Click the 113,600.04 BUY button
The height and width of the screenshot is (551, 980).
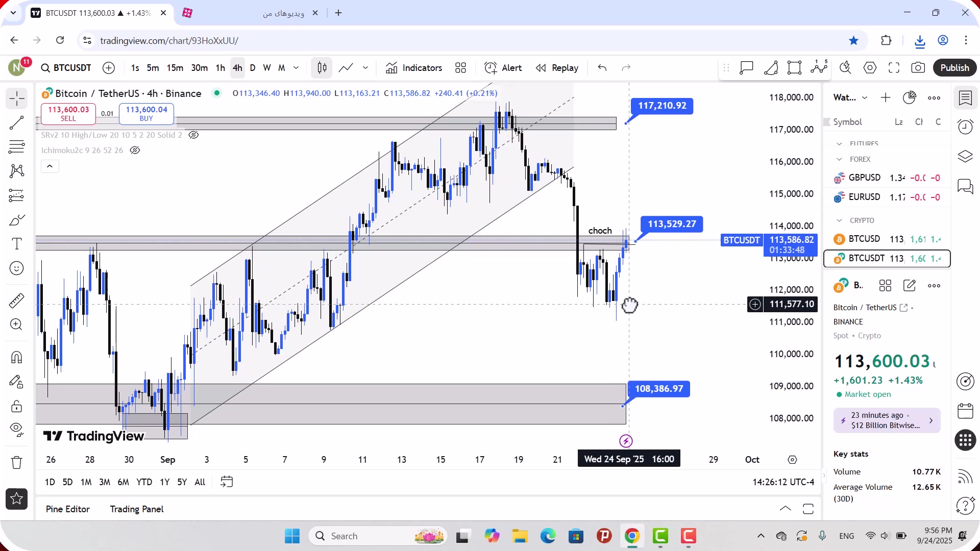[146, 114]
